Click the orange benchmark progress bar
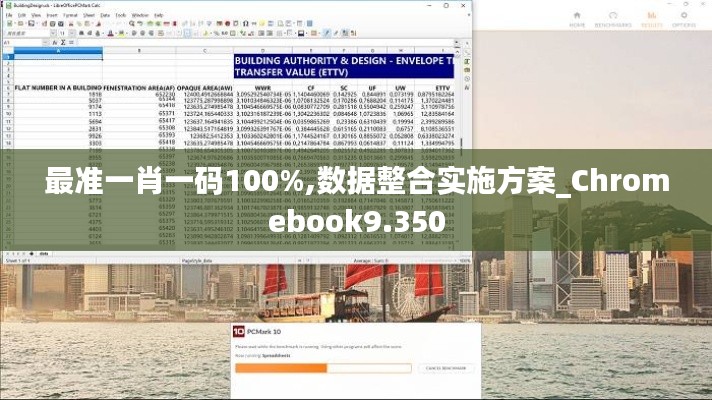The image size is (712, 400). [280, 367]
